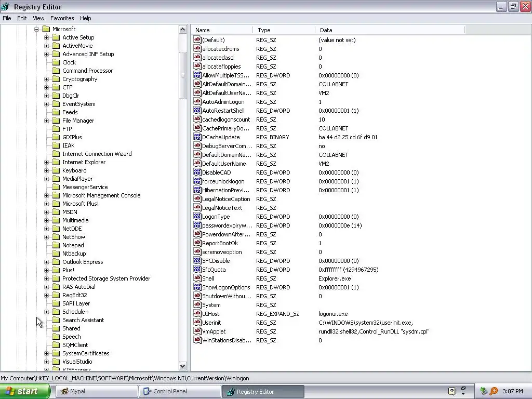532x399 pixels.
Task: Click the folder icon of Notepad key
Action: pos(56,245)
